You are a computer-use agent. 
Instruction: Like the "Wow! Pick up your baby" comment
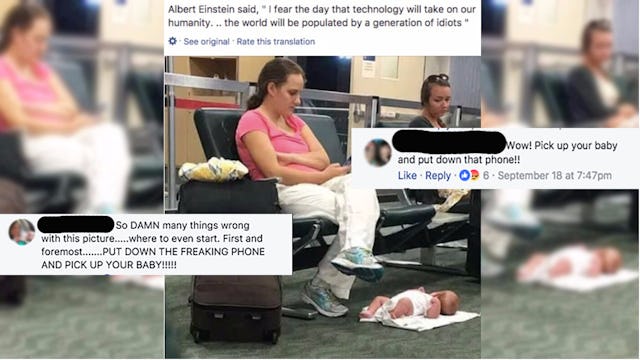[x=407, y=176]
